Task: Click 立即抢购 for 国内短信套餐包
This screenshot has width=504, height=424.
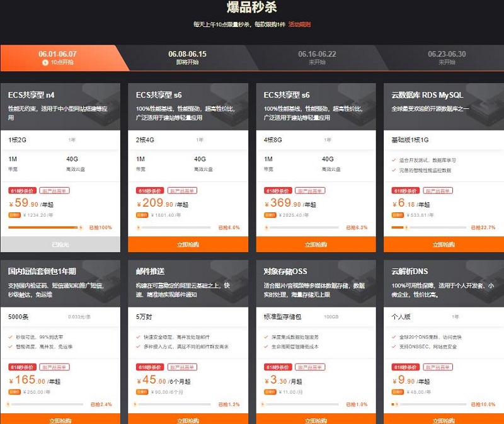Action: coord(60,419)
